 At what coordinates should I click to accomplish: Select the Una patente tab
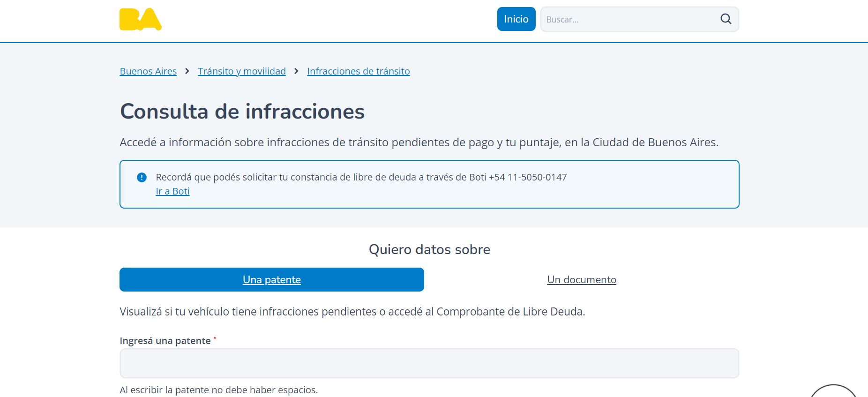[272, 279]
